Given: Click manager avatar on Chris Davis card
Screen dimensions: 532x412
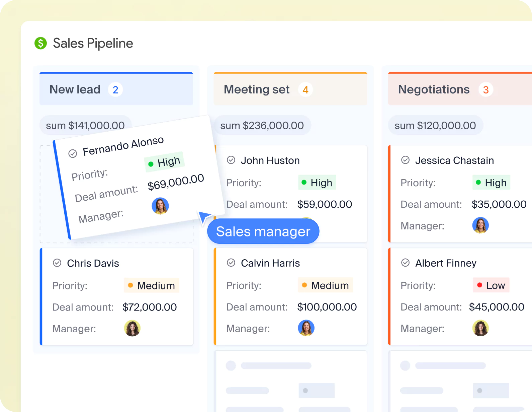Looking at the screenshot, I should pos(132,328).
